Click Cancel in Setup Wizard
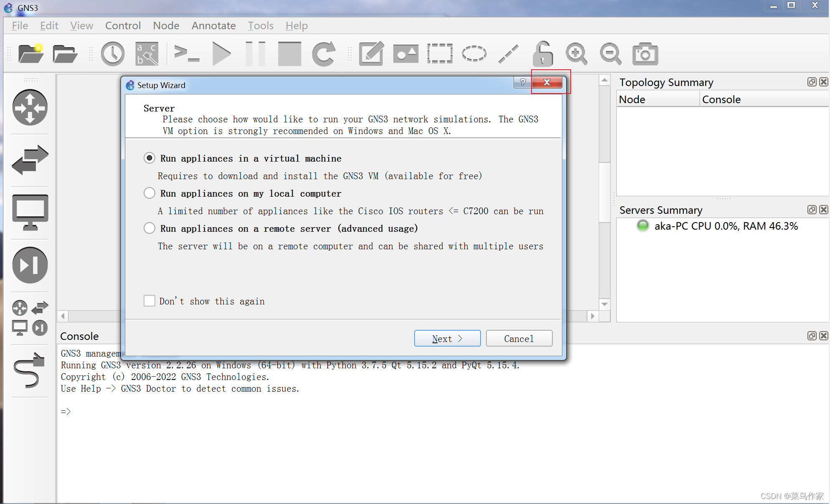Screen dimensions: 830x504 (x=519, y=338)
